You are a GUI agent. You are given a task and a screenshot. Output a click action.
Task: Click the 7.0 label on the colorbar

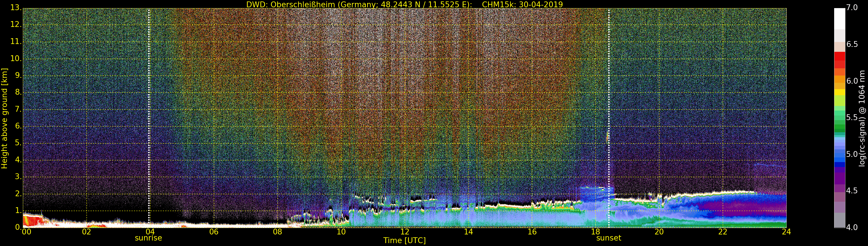click(852, 8)
